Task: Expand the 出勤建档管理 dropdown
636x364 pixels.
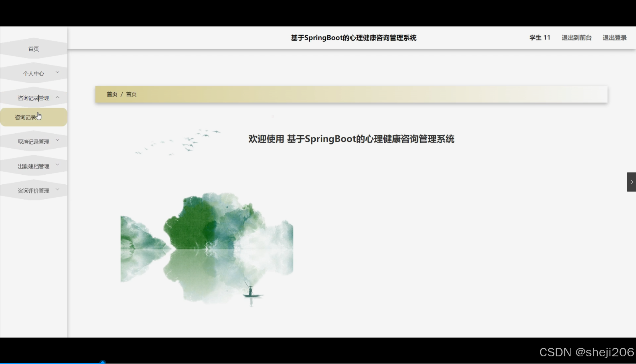Action: [x=33, y=166]
